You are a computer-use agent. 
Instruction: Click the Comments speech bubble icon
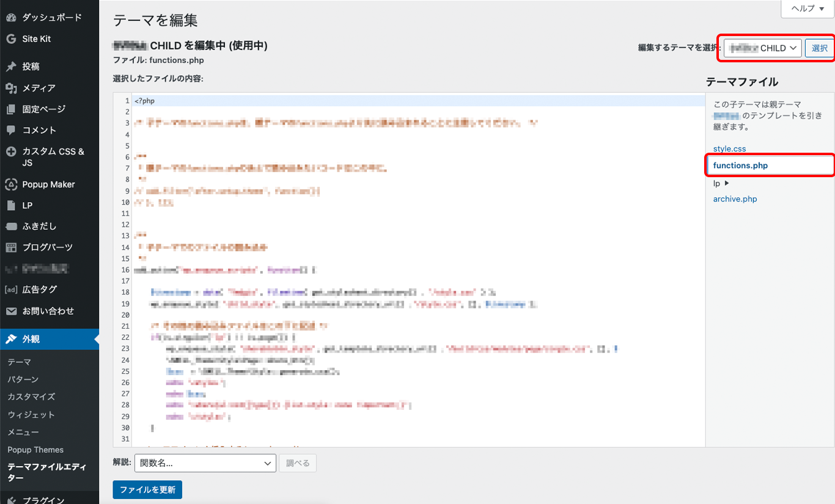point(11,130)
